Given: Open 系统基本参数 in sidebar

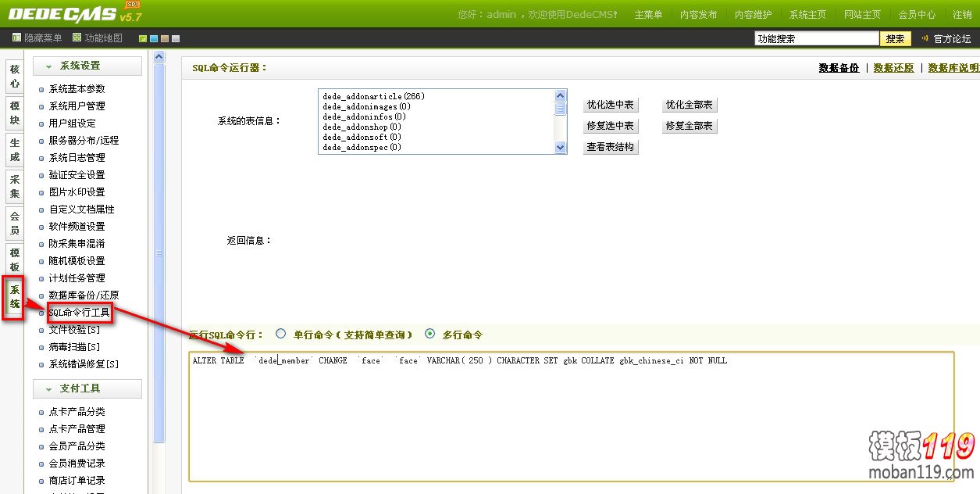Looking at the screenshot, I should 77,89.
